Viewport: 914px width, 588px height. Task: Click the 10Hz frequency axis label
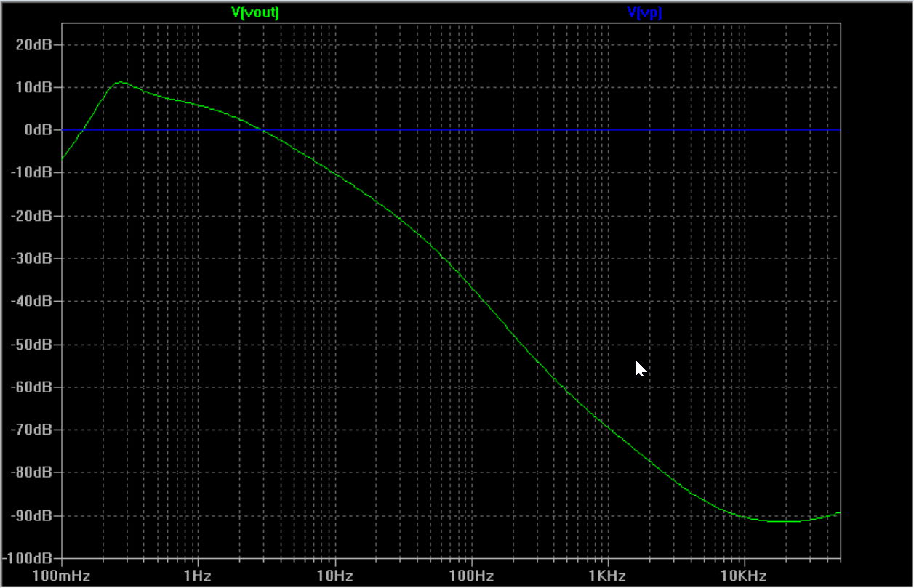coord(334,576)
